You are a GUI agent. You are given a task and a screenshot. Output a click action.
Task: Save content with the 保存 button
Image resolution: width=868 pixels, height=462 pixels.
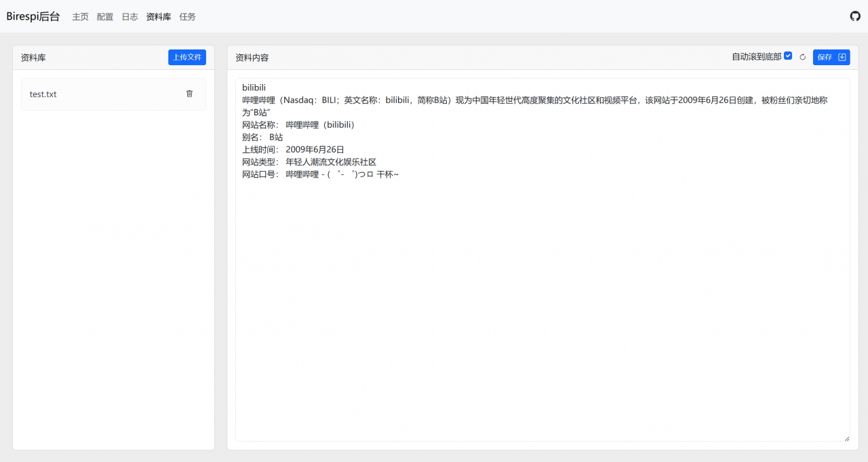pos(831,57)
